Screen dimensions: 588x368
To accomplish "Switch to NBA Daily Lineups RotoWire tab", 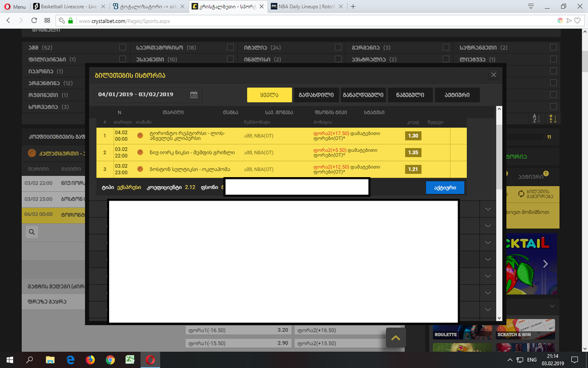I will [x=307, y=6].
